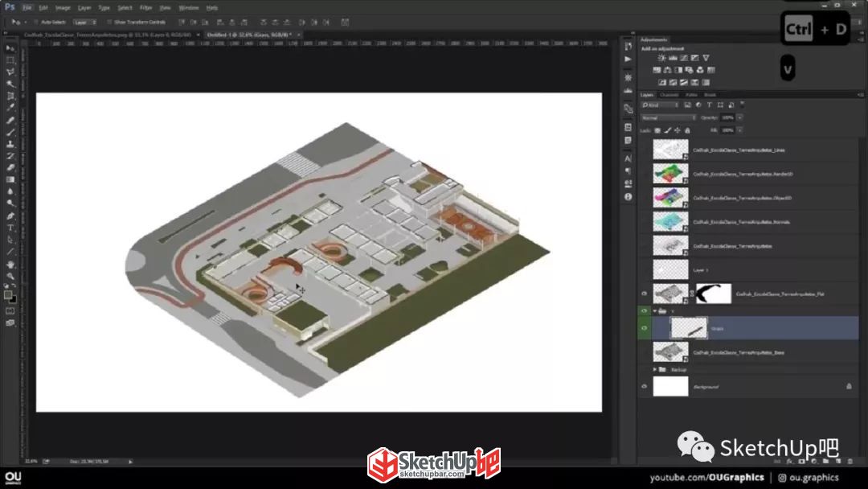
Task: Expand the Backup layer group
Action: 654,369
